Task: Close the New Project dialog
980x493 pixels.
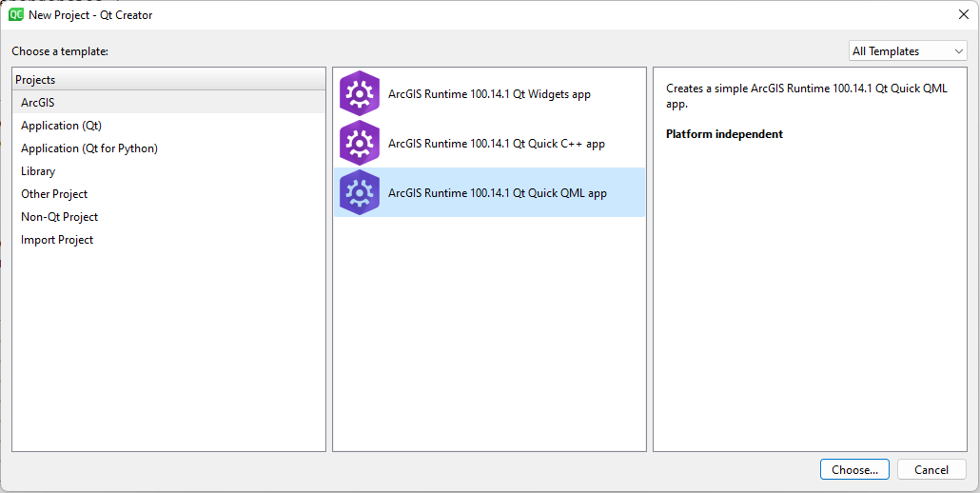Action: [964, 15]
